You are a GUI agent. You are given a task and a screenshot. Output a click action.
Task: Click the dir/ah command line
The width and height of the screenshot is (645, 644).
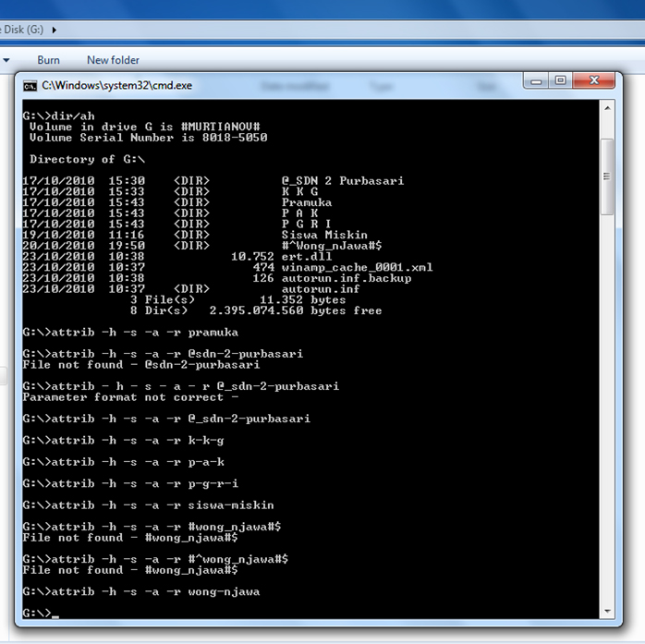click(x=59, y=116)
